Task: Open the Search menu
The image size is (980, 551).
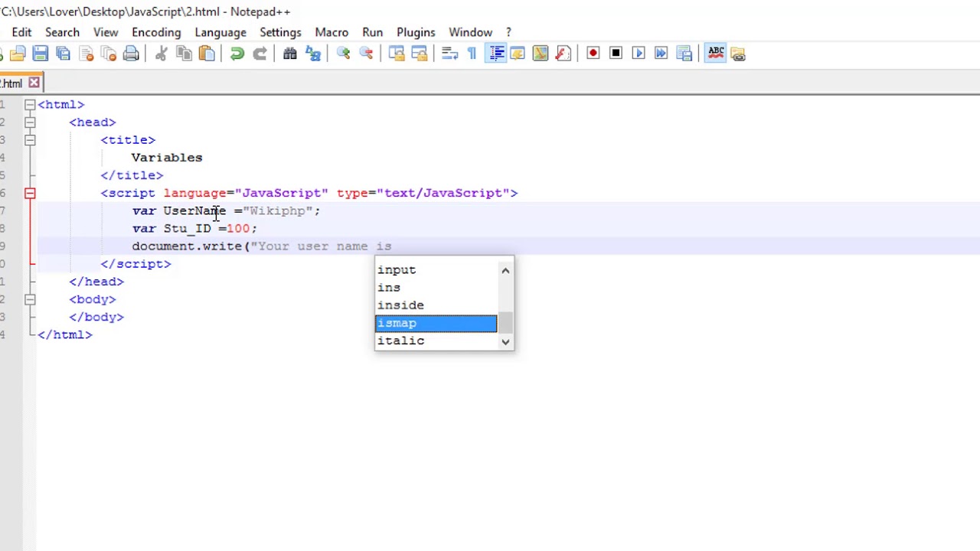Action: pyautogui.click(x=62, y=32)
